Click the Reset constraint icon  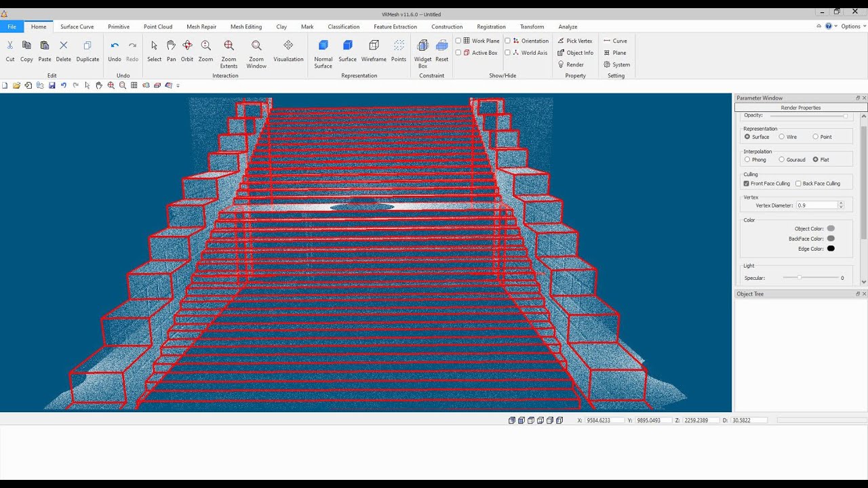[441, 45]
